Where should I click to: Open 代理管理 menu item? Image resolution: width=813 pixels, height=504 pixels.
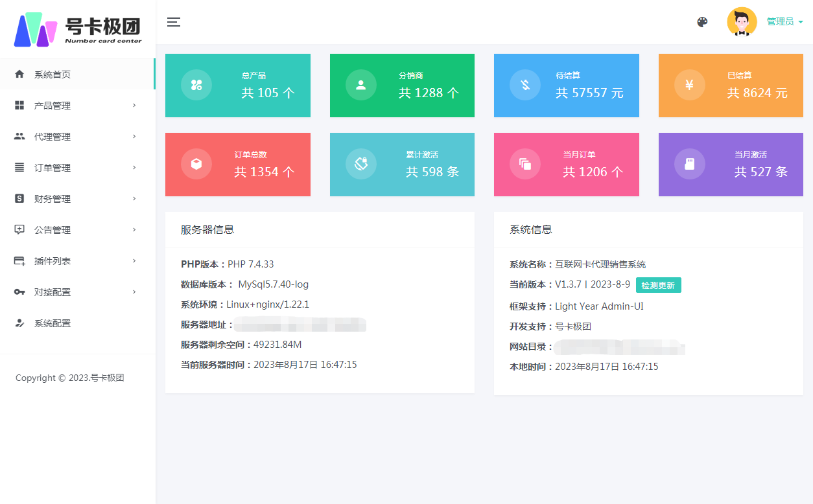(77, 137)
